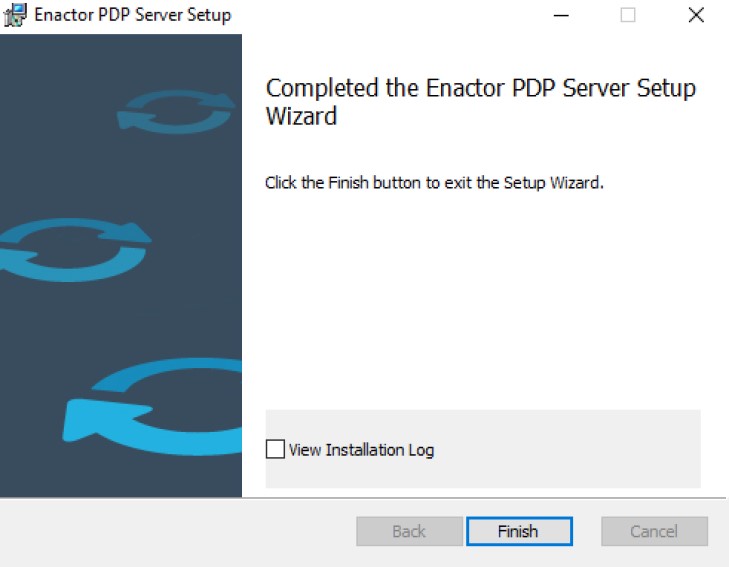The image size is (729, 567).
Task: Click the greyed-out maximize window button
Action: (x=628, y=15)
